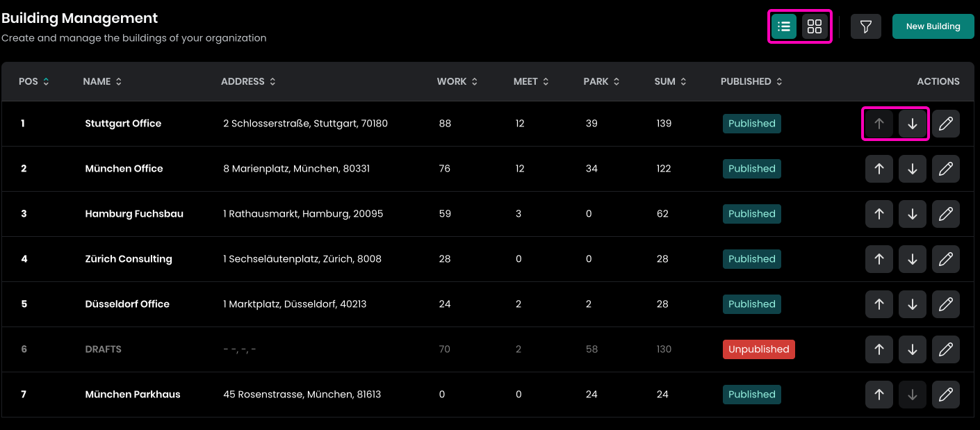
Task: Create a New Building
Action: point(933,26)
